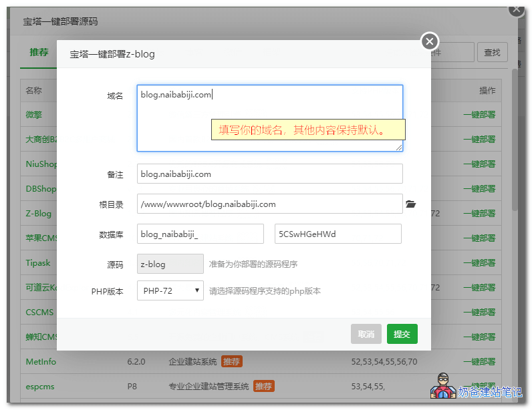Screen dimensions: 532x410
Task: Deploy 蝉知CMS with one-click link
Action: pos(479,337)
